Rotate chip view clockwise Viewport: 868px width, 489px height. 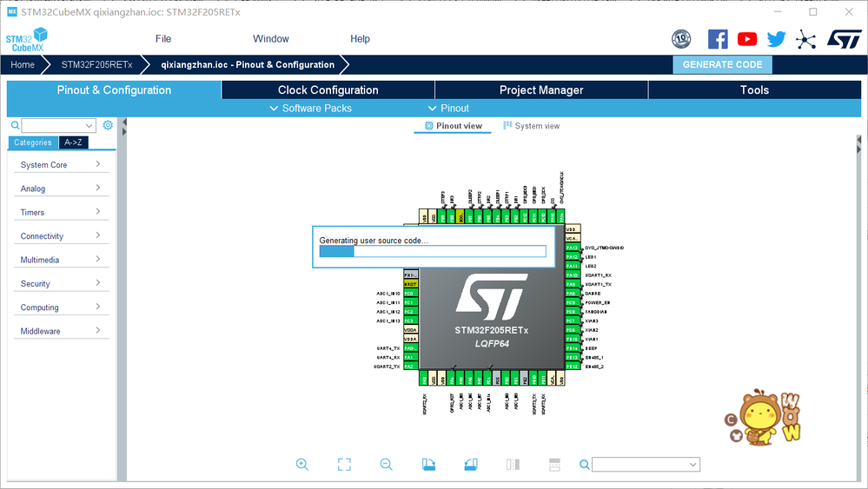pos(428,465)
